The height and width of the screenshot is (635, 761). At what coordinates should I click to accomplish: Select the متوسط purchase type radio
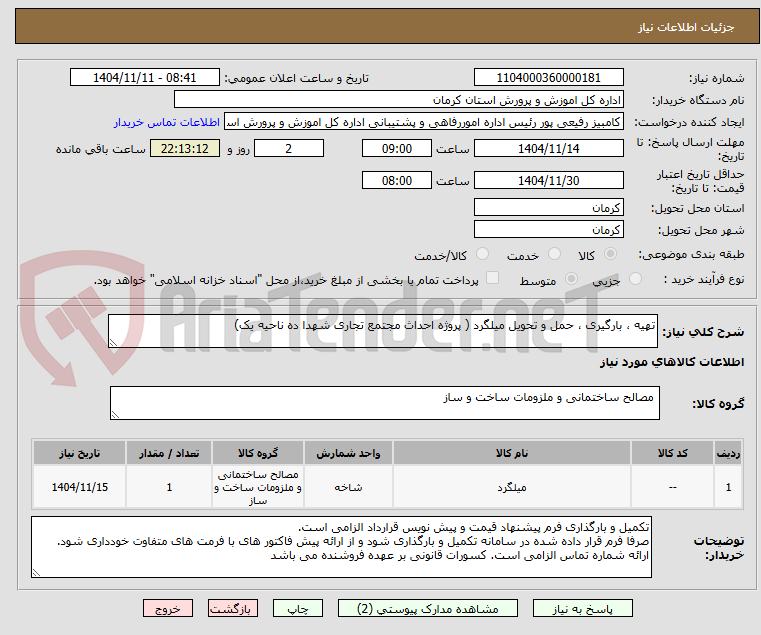(571, 279)
